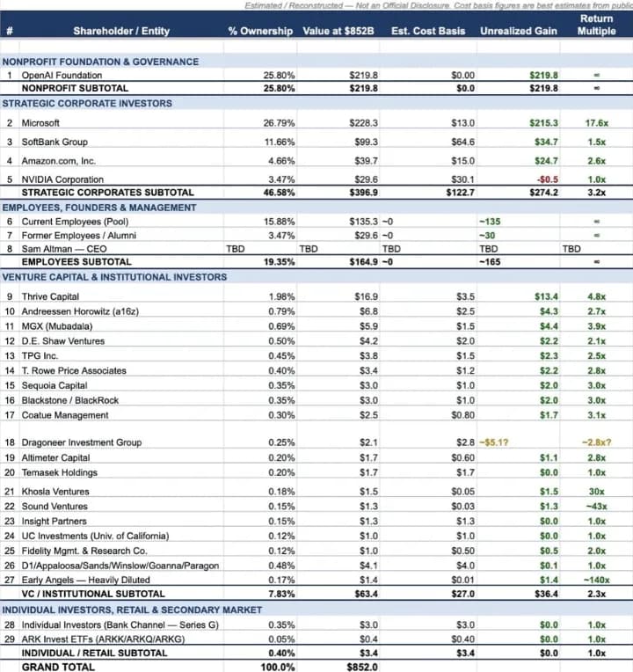
Task: Select the 'NVIDIA Corporation' cell
Action: pyautogui.click(x=62, y=179)
